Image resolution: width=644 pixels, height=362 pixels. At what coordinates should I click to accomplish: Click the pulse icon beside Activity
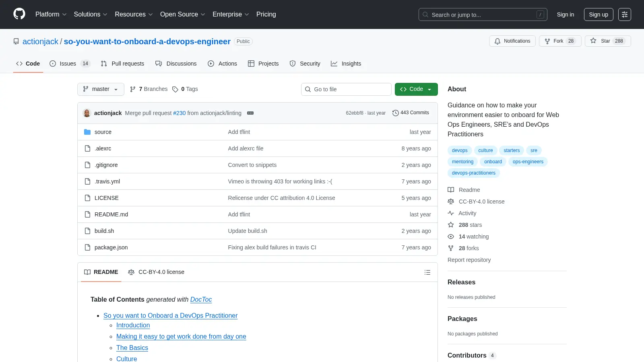click(451, 213)
